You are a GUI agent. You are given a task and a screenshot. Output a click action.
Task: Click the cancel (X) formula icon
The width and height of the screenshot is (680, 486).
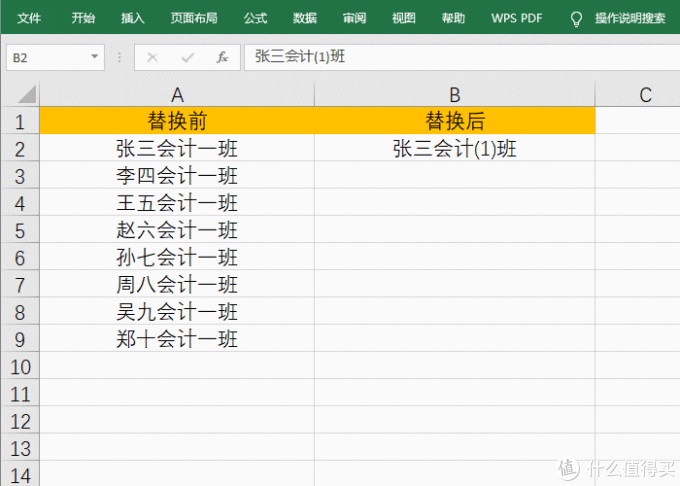click(x=152, y=57)
